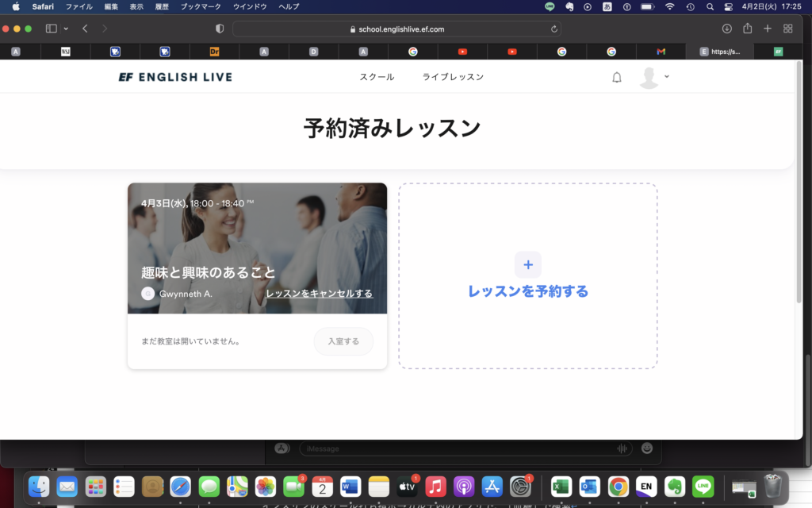Click the Share icon in Safari's toolbar
Screen dimensions: 812x508
[x=746, y=27]
